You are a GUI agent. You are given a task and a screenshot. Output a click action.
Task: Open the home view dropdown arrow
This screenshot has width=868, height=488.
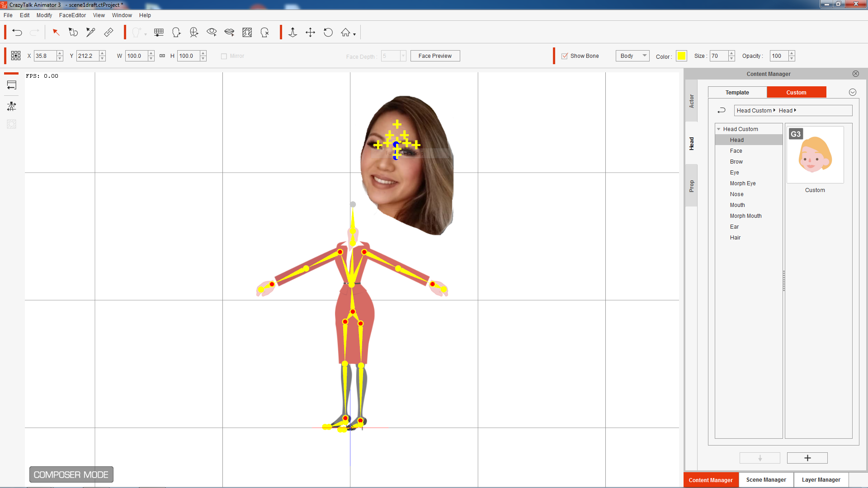point(354,34)
